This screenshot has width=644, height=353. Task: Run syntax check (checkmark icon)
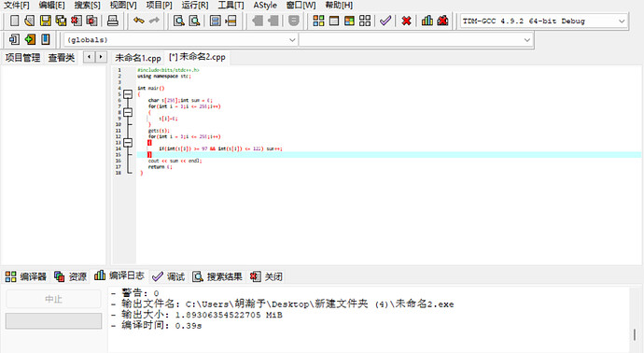[x=385, y=21]
